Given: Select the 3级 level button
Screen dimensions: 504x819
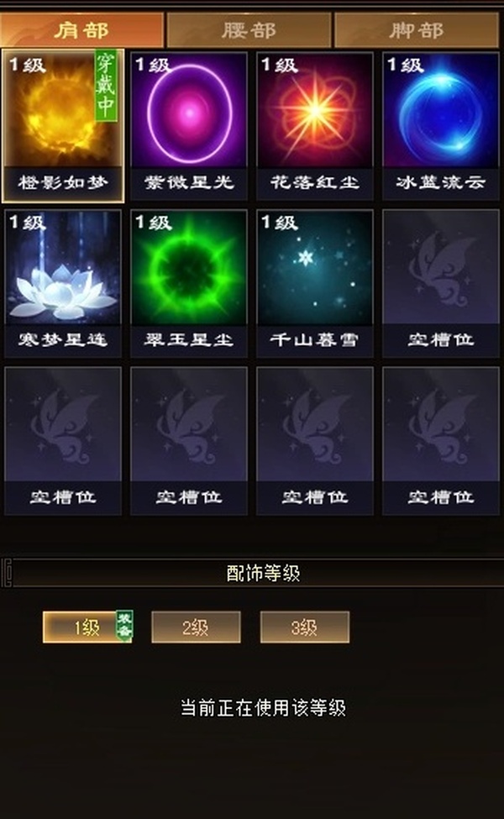Looking at the screenshot, I should tap(304, 627).
